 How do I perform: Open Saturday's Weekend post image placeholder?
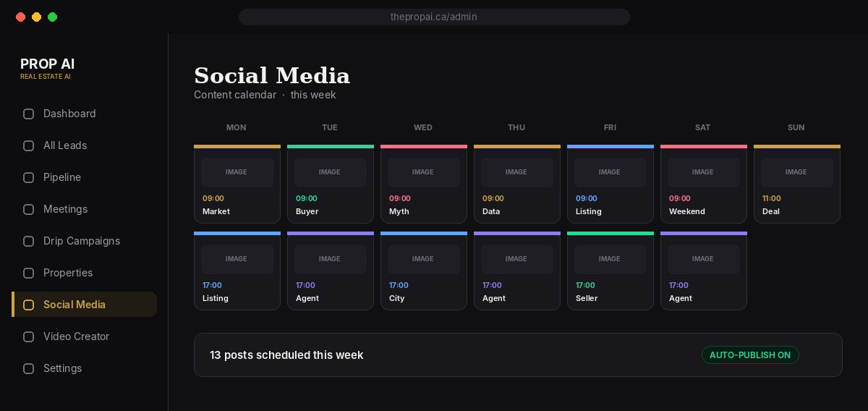click(703, 172)
